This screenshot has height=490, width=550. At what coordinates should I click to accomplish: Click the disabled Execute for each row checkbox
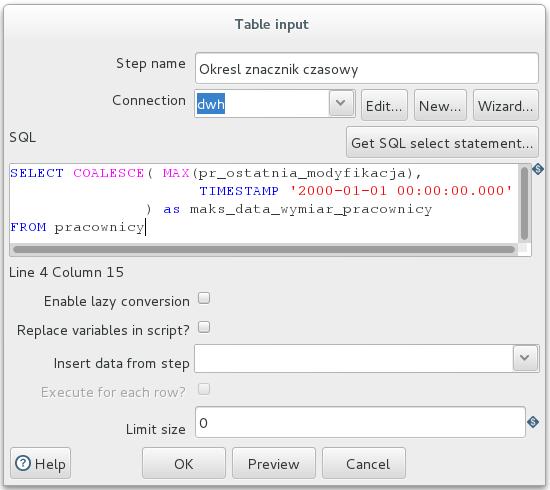[204, 389]
